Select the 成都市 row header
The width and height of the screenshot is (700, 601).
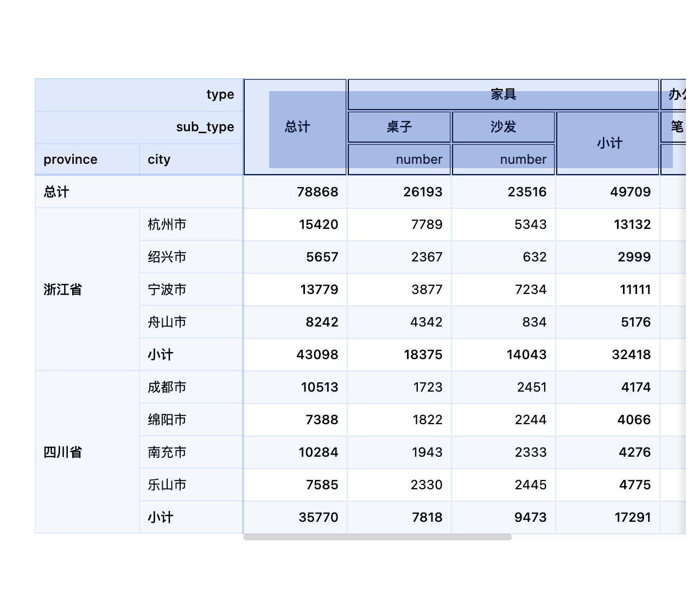(191, 387)
